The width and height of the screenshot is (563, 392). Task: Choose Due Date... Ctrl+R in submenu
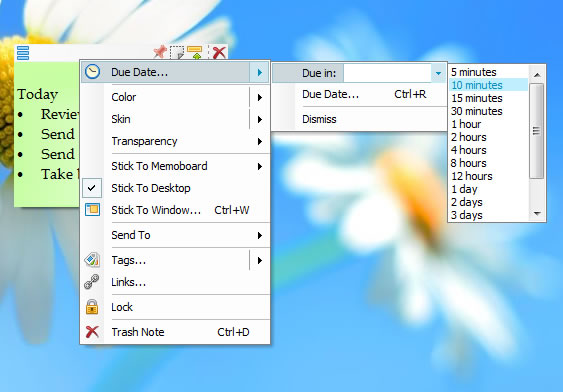click(359, 94)
